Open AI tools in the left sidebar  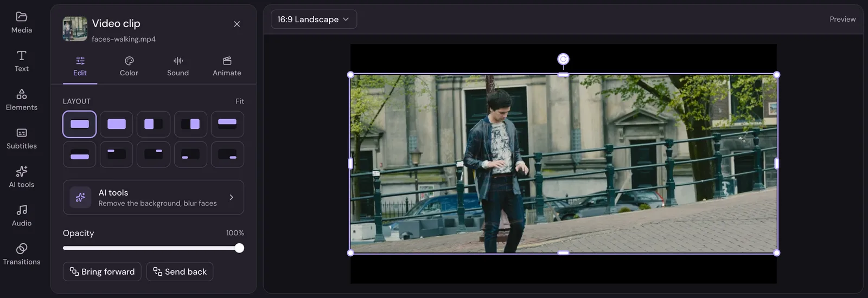22,177
